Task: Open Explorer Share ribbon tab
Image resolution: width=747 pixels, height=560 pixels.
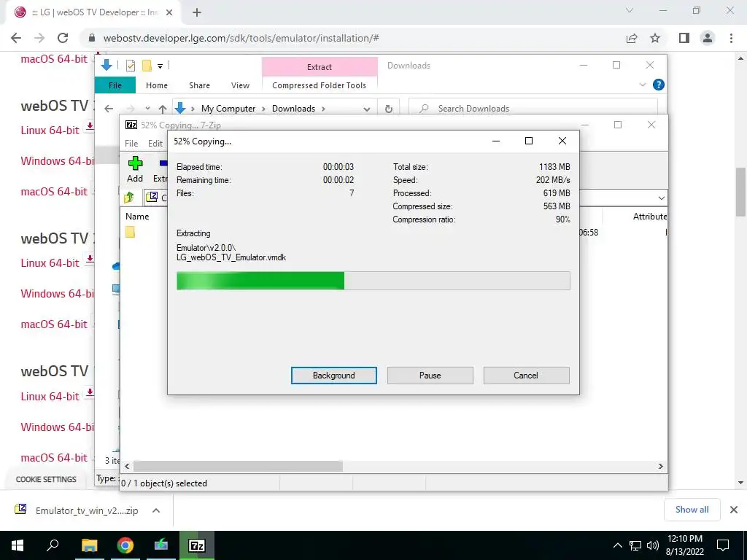Action: pyautogui.click(x=199, y=85)
